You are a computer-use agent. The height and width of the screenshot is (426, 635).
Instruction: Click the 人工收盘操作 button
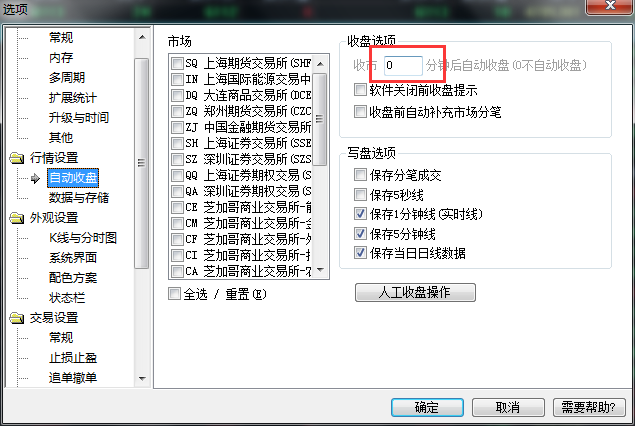(415, 292)
